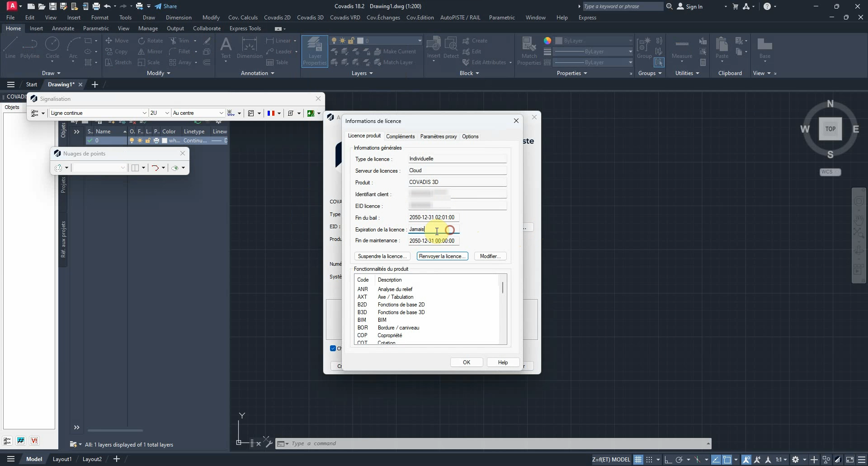The width and height of the screenshot is (868, 466).
Task: Open the layer name dropdown in ribbon
Action: point(389,41)
